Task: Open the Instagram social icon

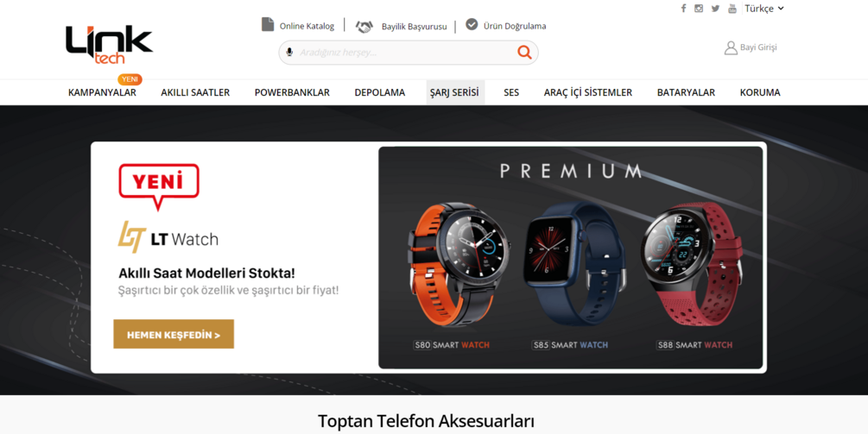Action: point(700,9)
